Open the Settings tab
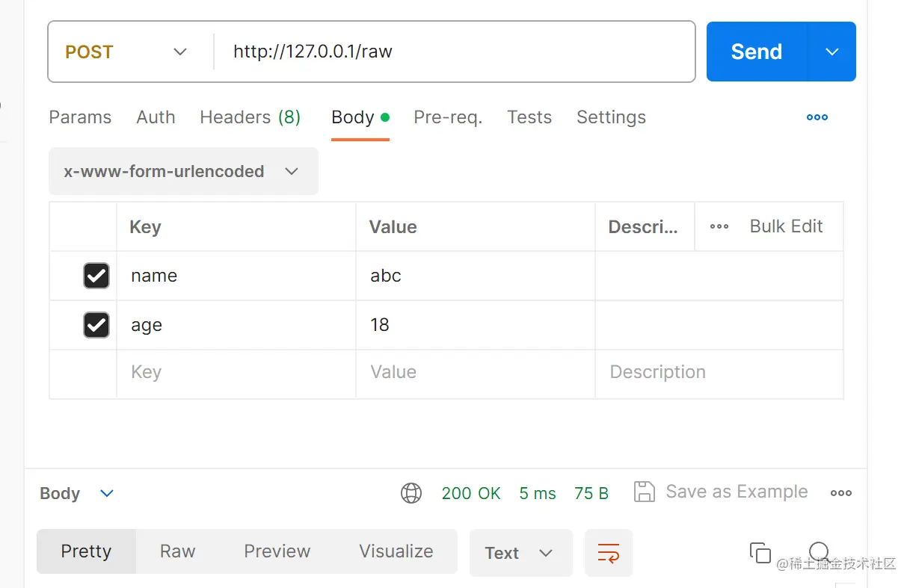 [x=611, y=117]
